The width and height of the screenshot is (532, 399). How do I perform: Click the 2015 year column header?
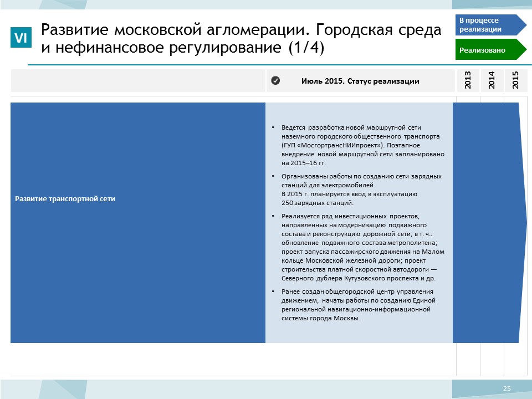coord(516,80)
